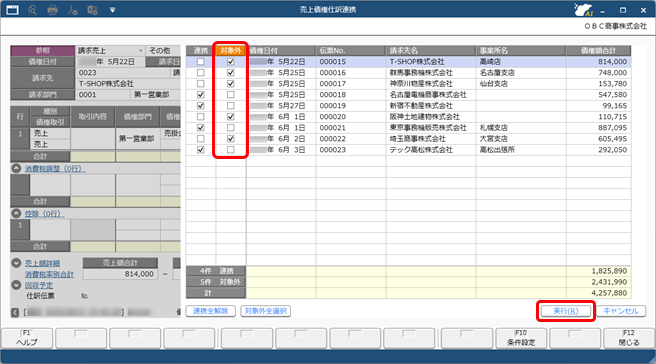Click the total 4,257,880 cell
656x364 pixels.
coord(599,293)
